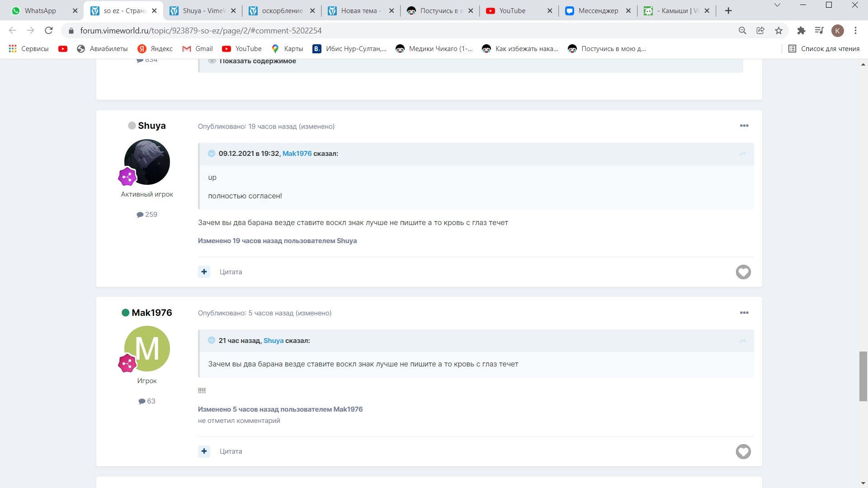The height and width of the screenshot is (488, 868).
Task: Open browser extensions puzzle icon
Action: 801,31
